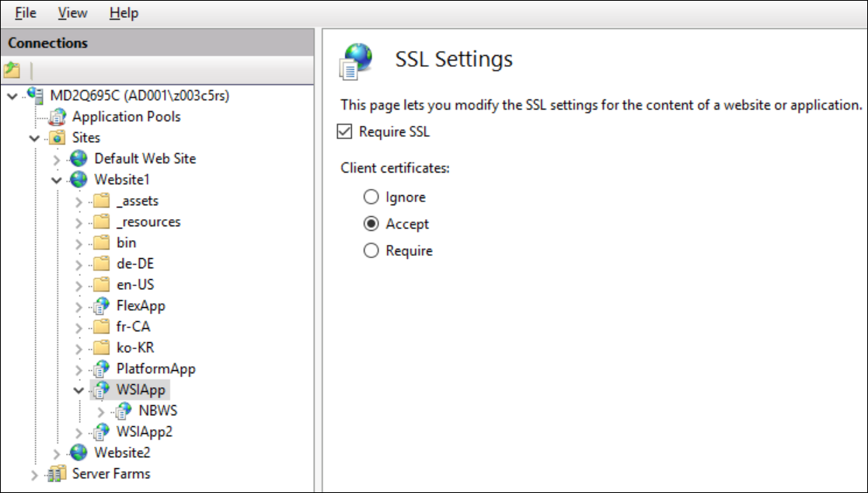This screenshot has width=868, height=493.
Task: Click the Default Web Site globe icon
Action: (x=78, y=159)
